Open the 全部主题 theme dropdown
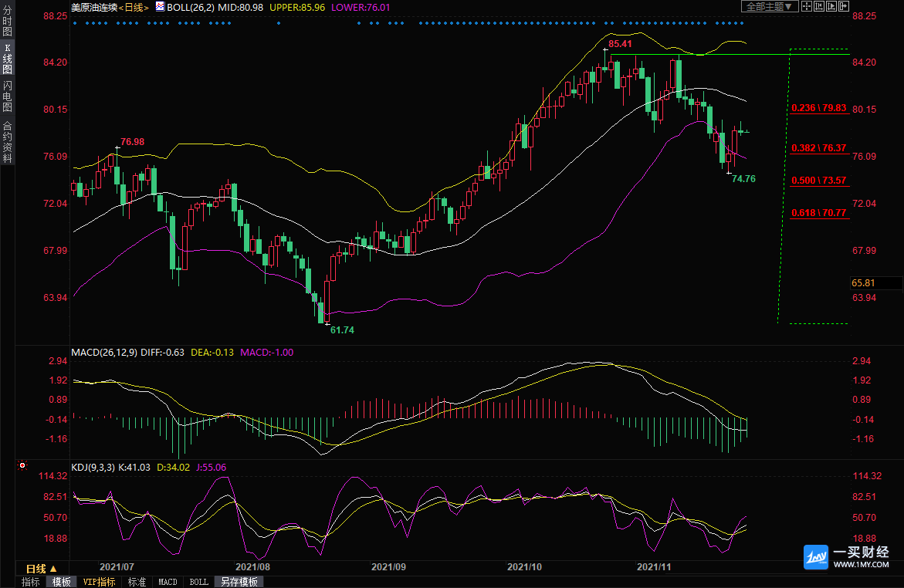Viewport: 904px width, 588px height. pyautogui.click(x=769, y=6)
